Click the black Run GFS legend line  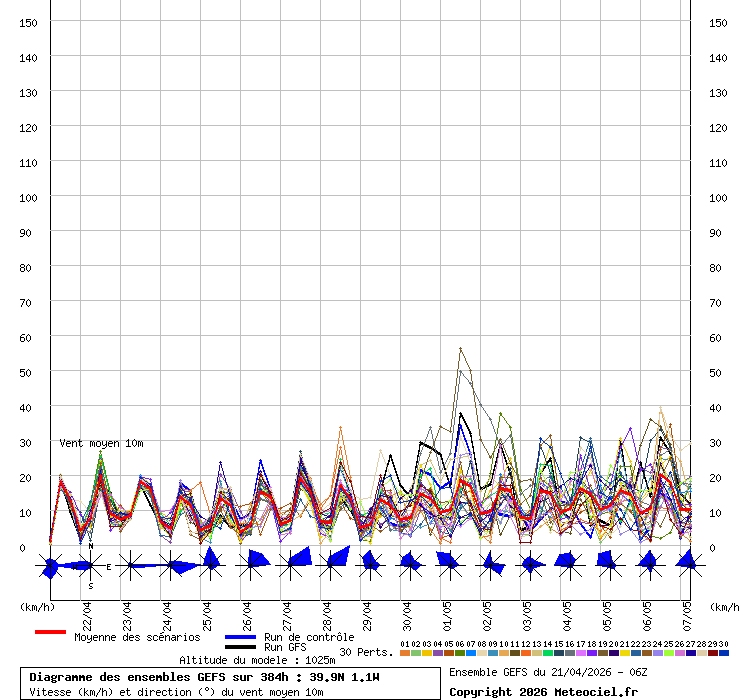click(x=240, y=647)
